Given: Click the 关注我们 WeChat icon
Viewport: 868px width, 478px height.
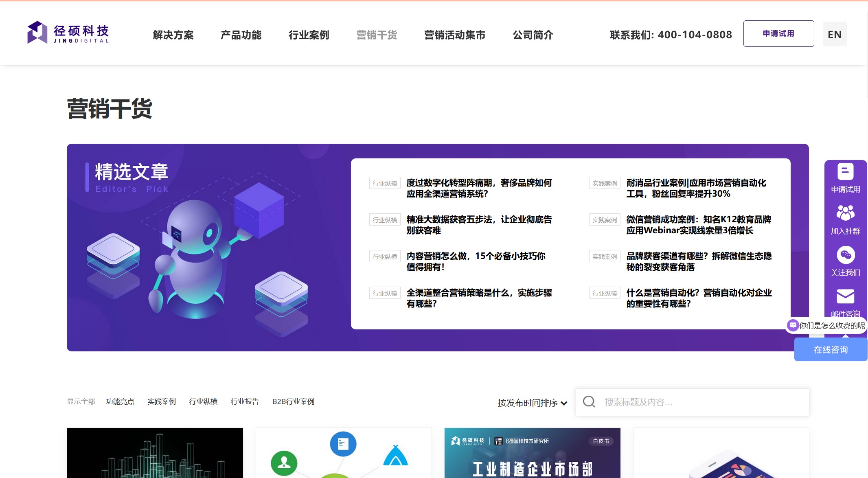Looking at the screenshot, I should pos(845,255).
